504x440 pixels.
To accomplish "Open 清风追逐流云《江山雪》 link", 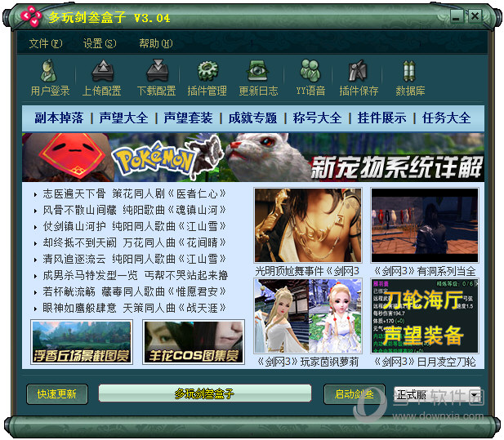I will 134,259.
